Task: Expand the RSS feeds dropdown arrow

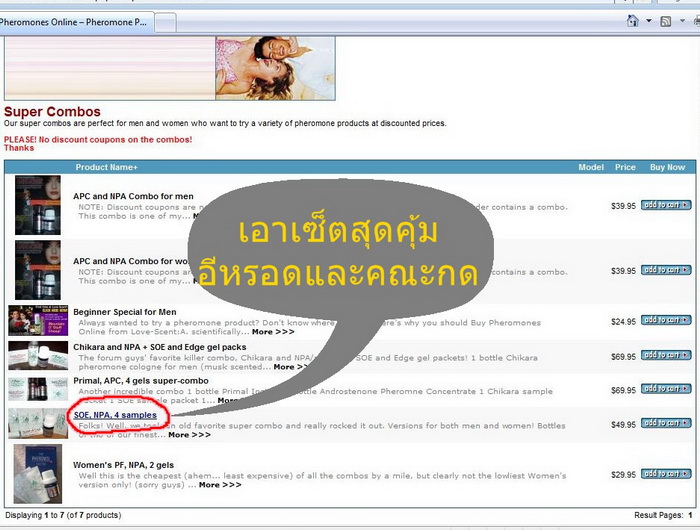Action: coord(681,21)
